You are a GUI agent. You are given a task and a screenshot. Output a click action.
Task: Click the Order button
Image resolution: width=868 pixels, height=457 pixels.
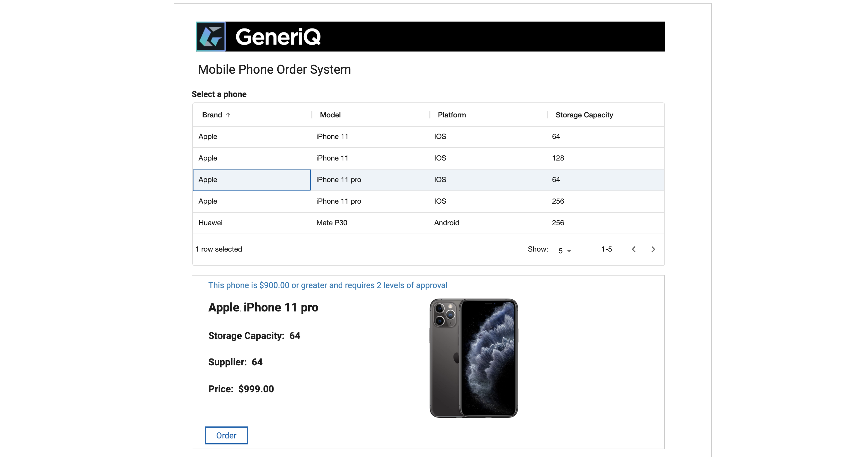(x=226, y=435)
